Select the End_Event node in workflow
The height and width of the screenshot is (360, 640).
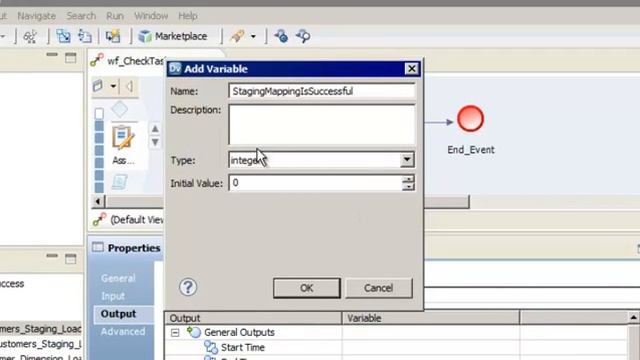470,119
